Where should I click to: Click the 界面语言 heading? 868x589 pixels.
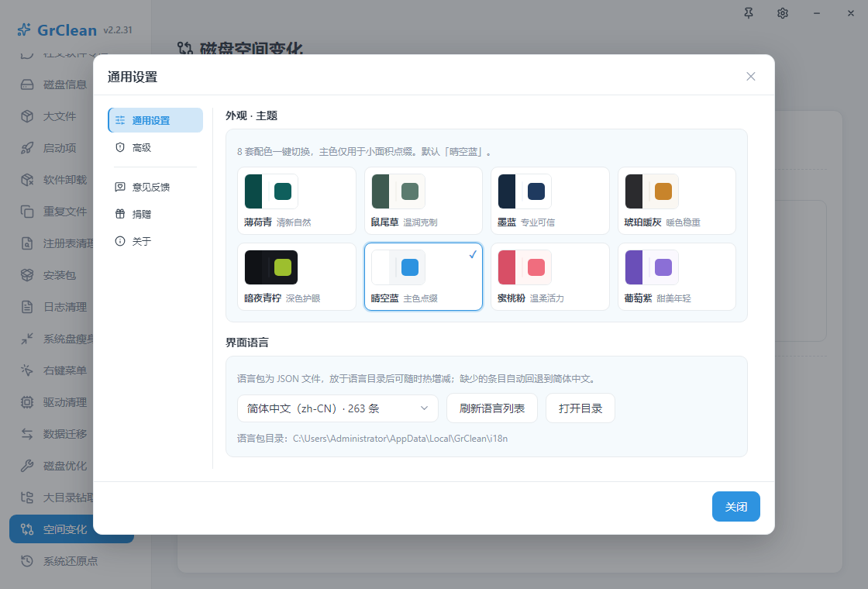(x=247, y=343)
